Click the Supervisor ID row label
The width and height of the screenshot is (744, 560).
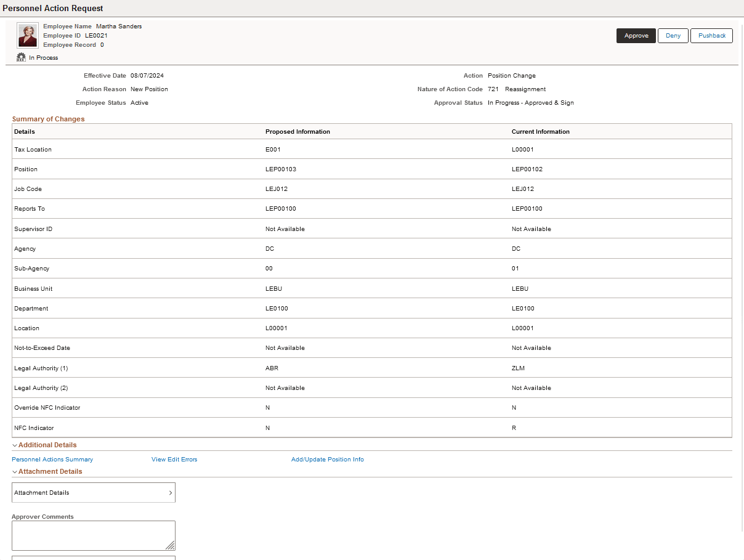point(33,229)
